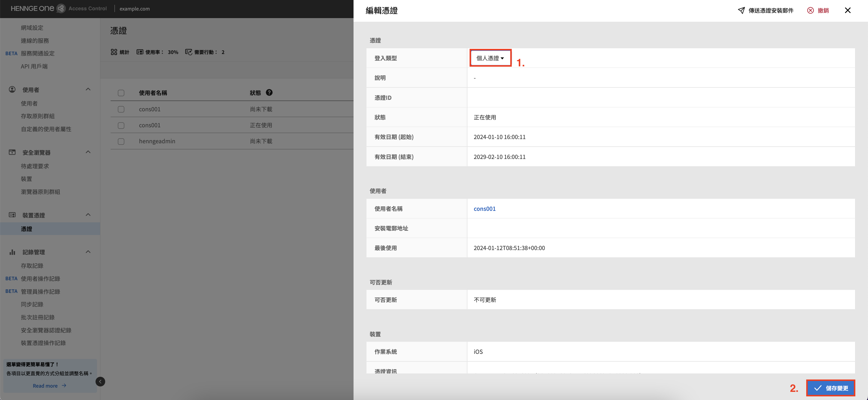Open 存取原則群組 in the sidebar
Viewport: 868px width, 400px height.
click(x=38, y=116)
